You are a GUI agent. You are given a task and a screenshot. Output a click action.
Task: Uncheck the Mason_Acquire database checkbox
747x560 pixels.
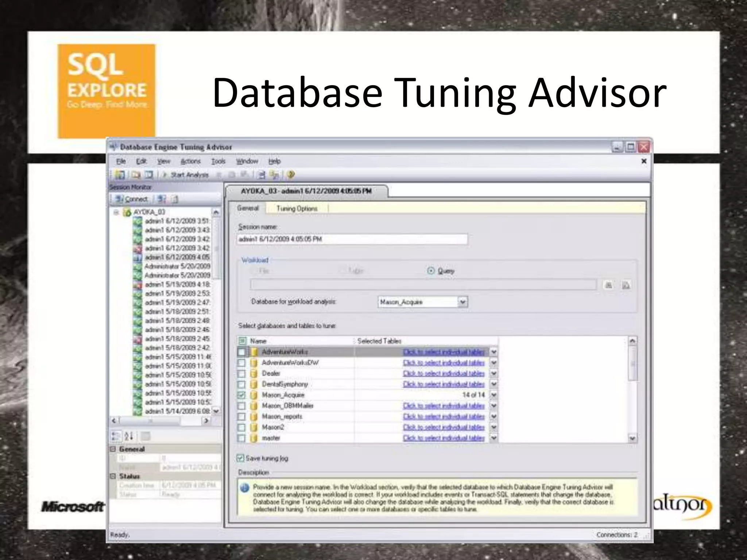pyautogui.click(x=241, y=395)
